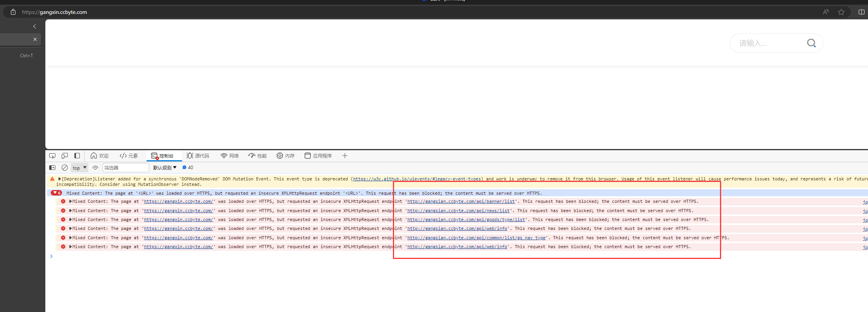This screenshot has width=868, height=312.
Task: Open the 欢迎 welcome tab
Action: 100,156
